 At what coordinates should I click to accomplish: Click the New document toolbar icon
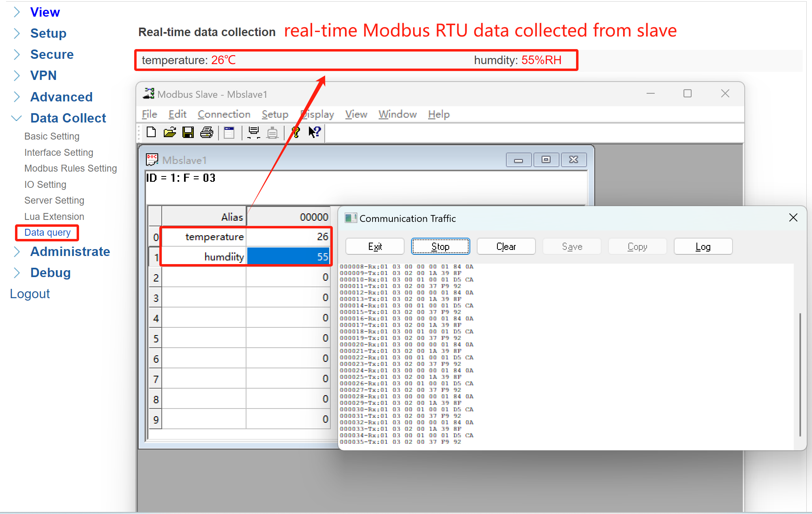tap(151, 132)
